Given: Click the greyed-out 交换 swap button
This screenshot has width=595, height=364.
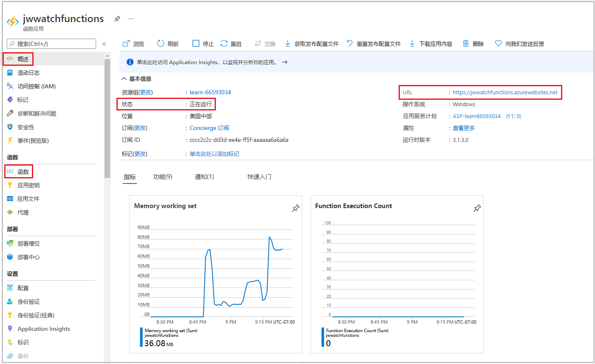Looking at the screenshot, I should click(265, 43).
